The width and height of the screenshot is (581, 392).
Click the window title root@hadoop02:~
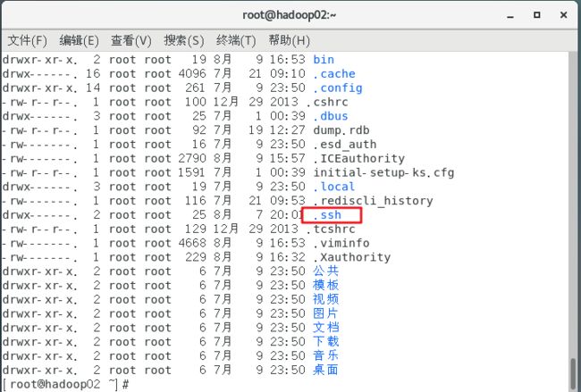point(289,15)
